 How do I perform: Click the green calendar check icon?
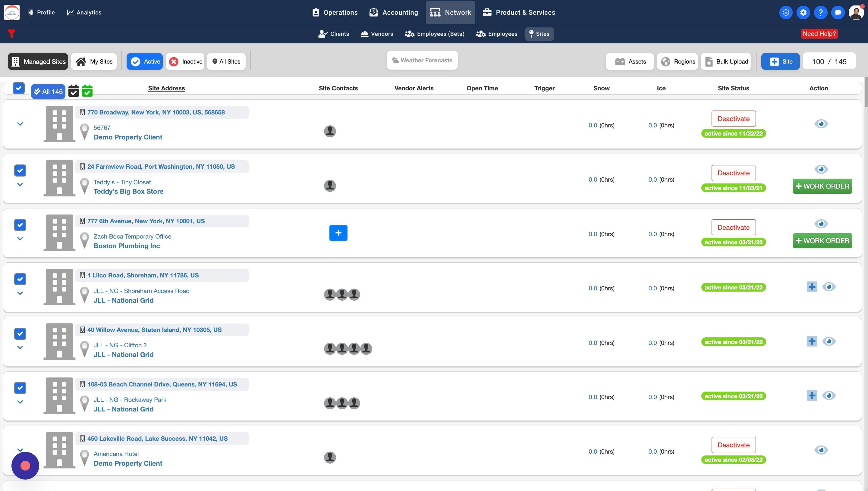point(87,91)
